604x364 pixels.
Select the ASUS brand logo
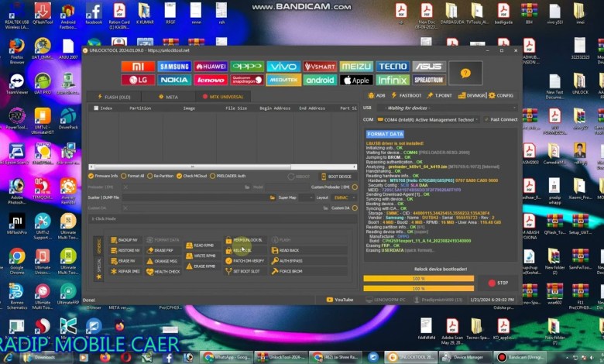point(429,67)
